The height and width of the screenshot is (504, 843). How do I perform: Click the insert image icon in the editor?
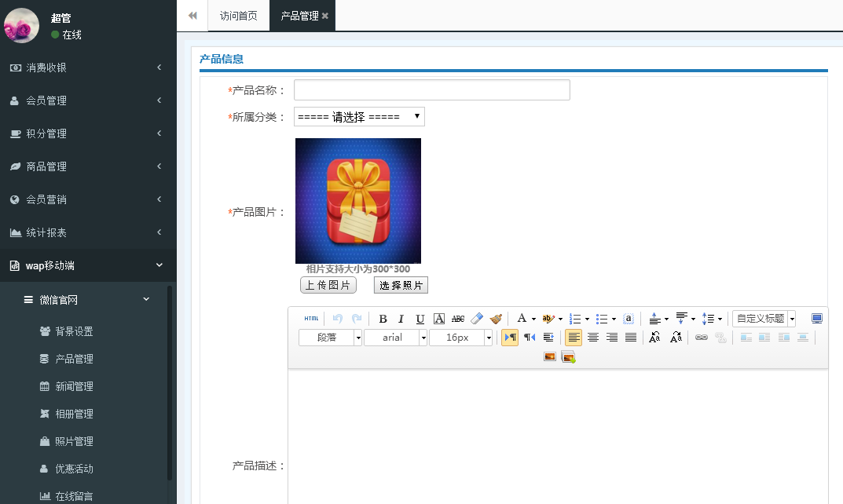(548, 356)
